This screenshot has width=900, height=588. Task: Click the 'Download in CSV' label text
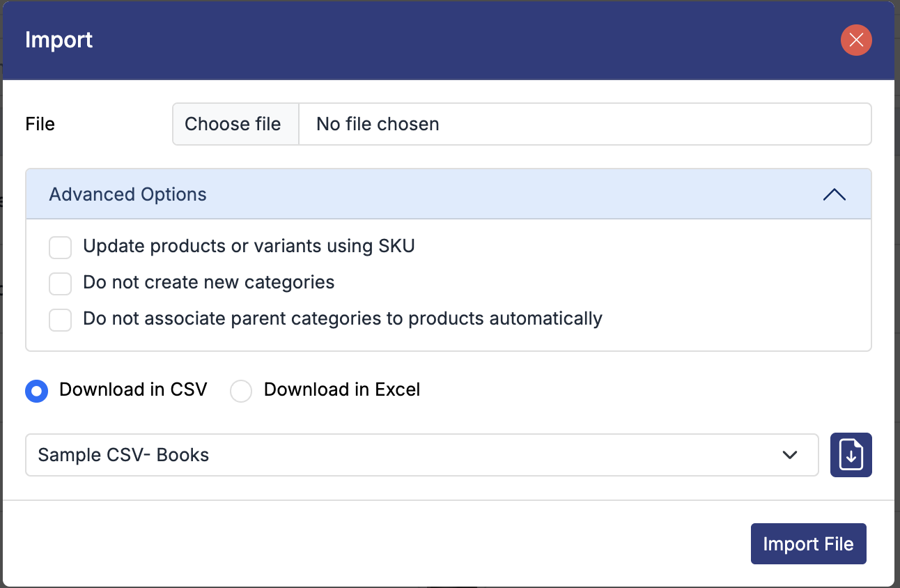[133, 389]
